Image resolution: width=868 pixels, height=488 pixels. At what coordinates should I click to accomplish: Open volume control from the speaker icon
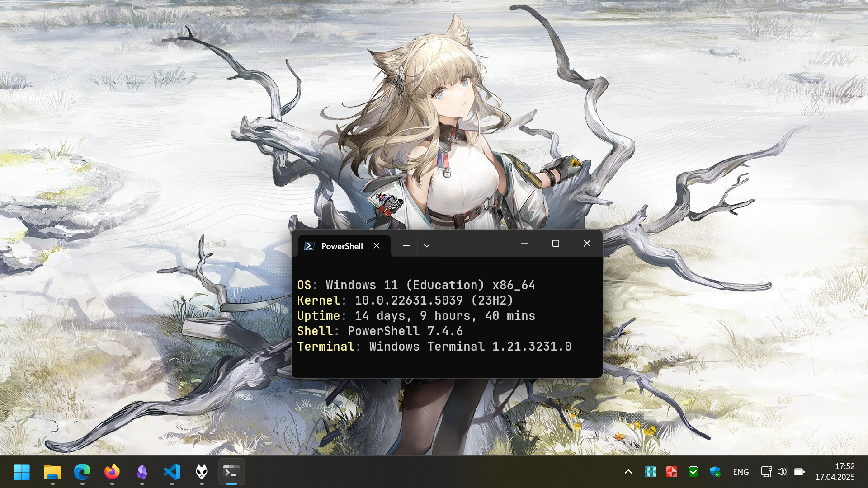point(783,472)
